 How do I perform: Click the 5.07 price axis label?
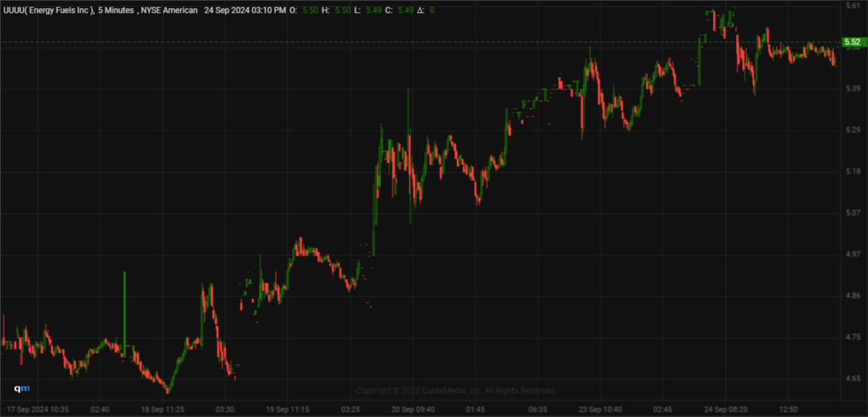[x=852, y=213]
